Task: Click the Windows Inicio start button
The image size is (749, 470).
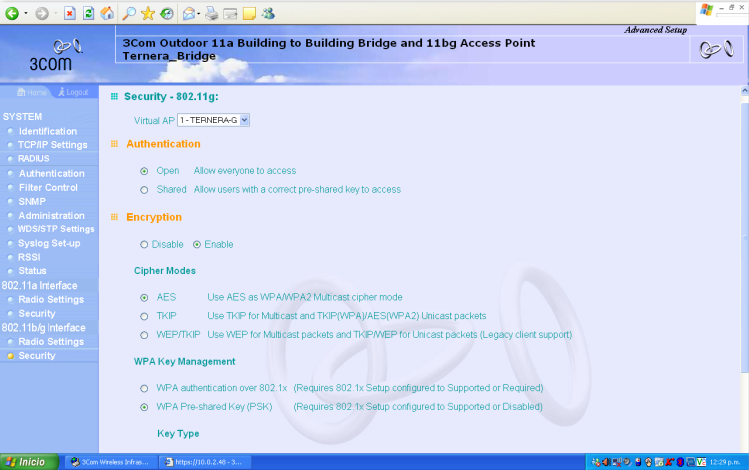Action: click(26, 462)
